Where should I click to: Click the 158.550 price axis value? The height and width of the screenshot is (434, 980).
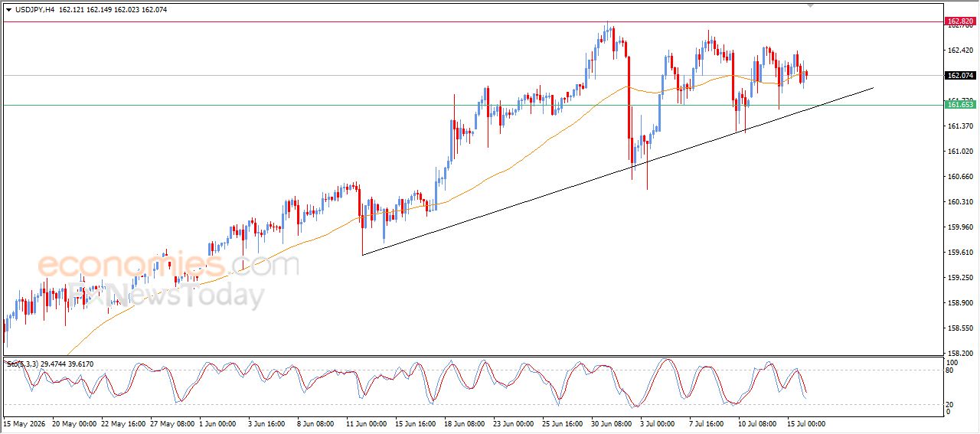click(960, 328)
